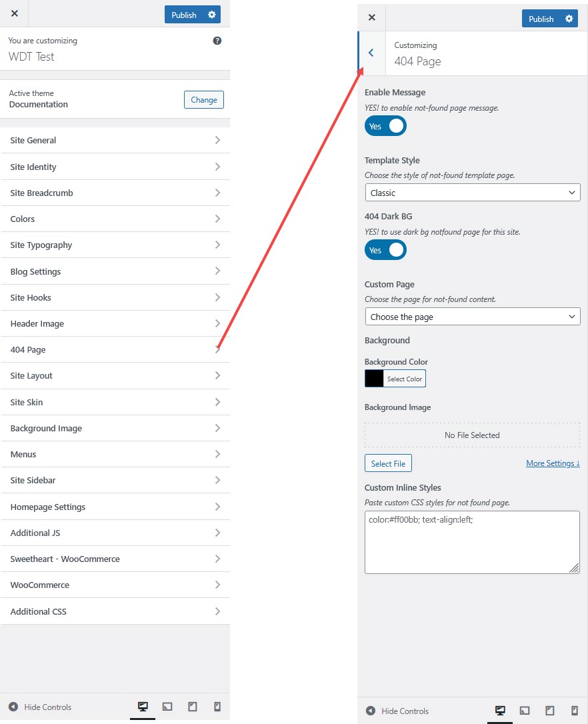Click back arrow in 404 Page panel
Viewport: 588px width, 724px height.
point(371,53)
